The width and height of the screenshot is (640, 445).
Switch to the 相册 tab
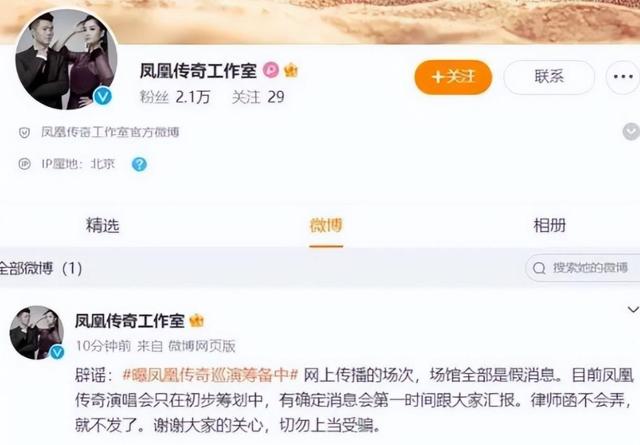[x=550, y=225]
